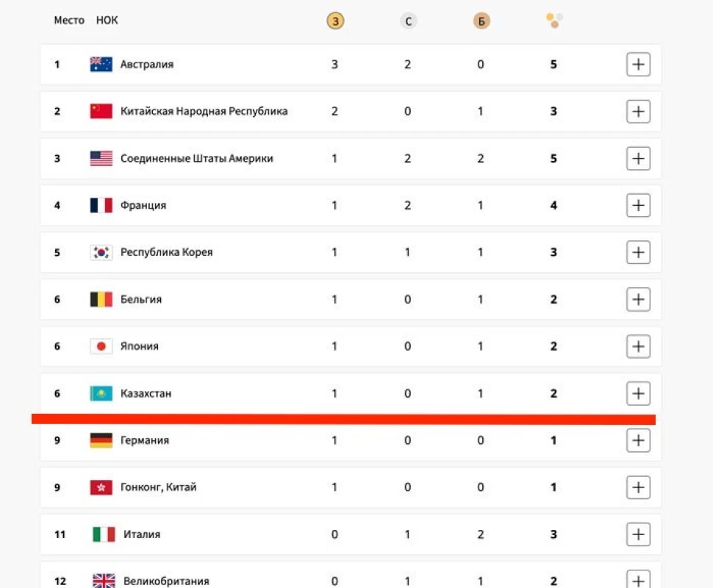The height and width of the screenshot is (588, 713).
Task: Expand the Япония row details
Action: click(x=638, y=346)
